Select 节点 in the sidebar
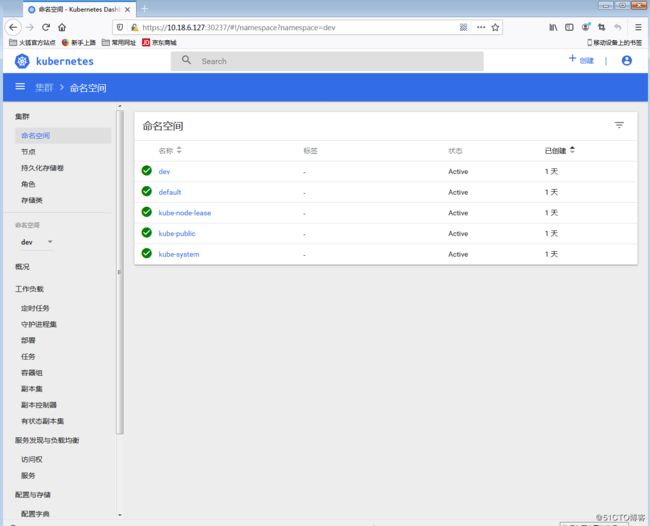Image resolution: width=650 pixels, height=526 pixels. click(x=28, y=152)
